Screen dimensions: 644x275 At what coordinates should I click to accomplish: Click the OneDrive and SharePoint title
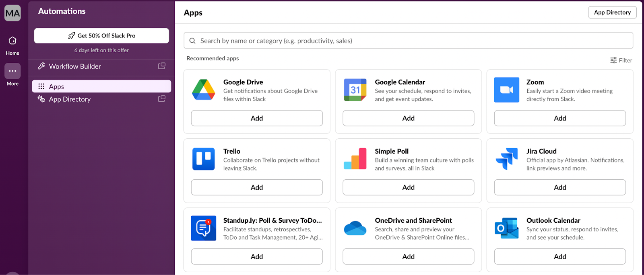click(413, 220)
